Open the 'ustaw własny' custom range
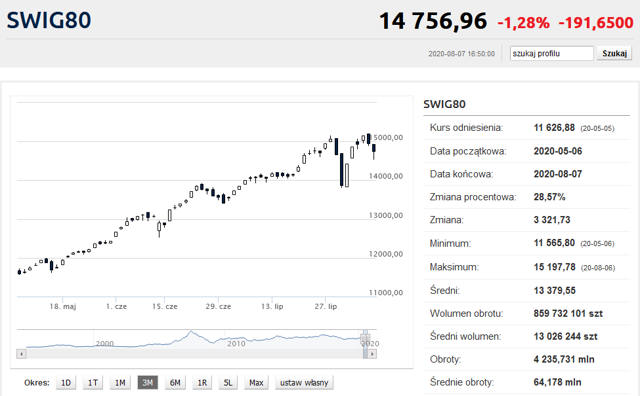This screenshot has height=396, width=640. pyautogui.click(x=304, y=383)
